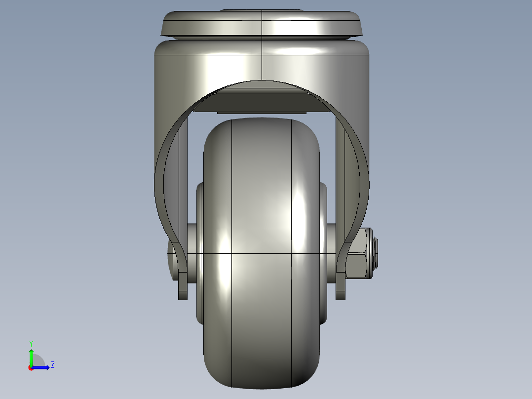The image size is (532, 399).
Task: Select the Z label on the triad
Action: (x=53, y=364)
